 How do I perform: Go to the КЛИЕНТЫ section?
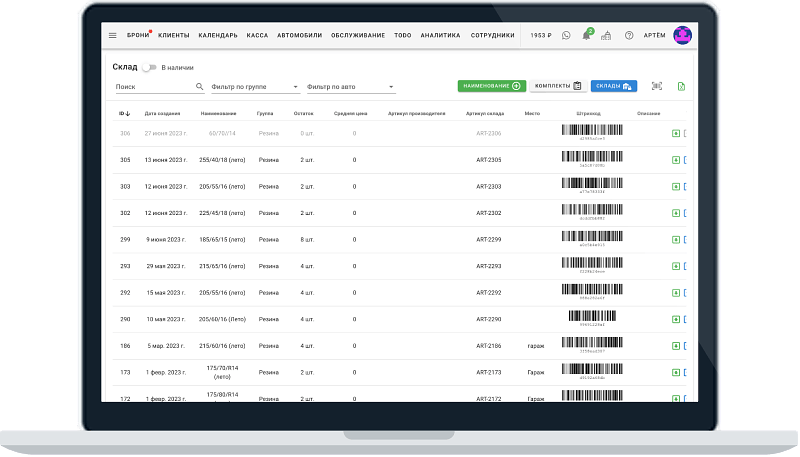tap(173, 35)
